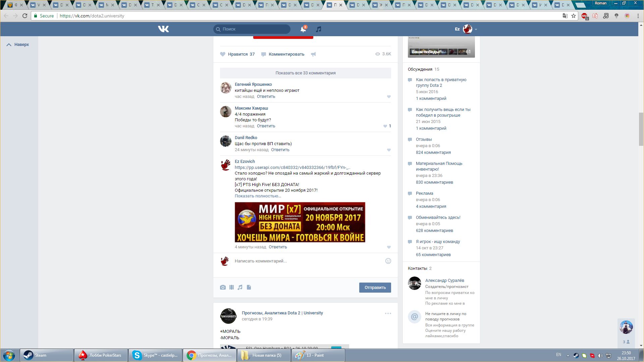Type in Написать комментарий field
Screen dimensions: 644x362
302,261
